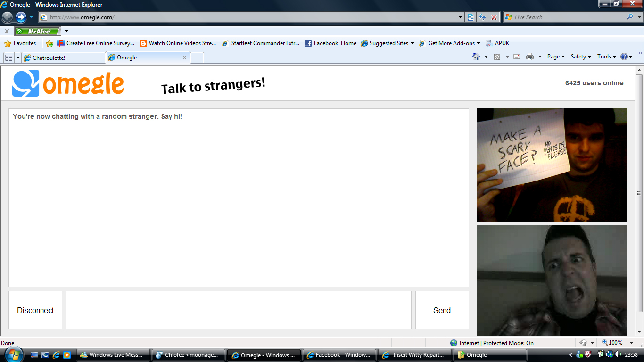The width and height of the screenshot is (644, 362).
Task: Open the Create Free Online Survey bookmark
Action: [96, 43]
